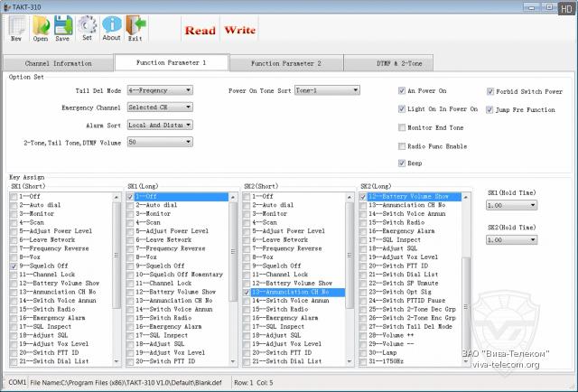Open the Function Parameter 2 tab
Viewport: 578px width, 392px height.
coord(286,63)
